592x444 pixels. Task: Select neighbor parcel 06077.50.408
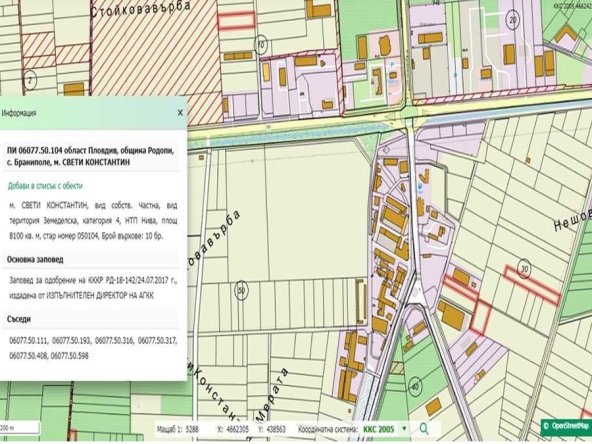point(29,356)
